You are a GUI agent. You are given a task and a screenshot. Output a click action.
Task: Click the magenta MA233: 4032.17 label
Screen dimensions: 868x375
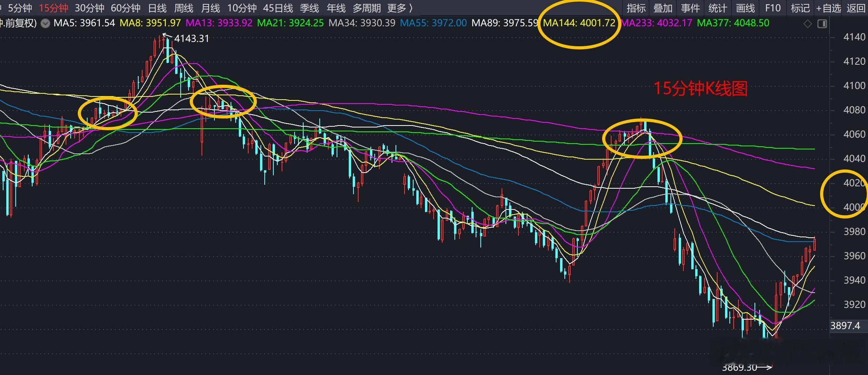[656, 23]
